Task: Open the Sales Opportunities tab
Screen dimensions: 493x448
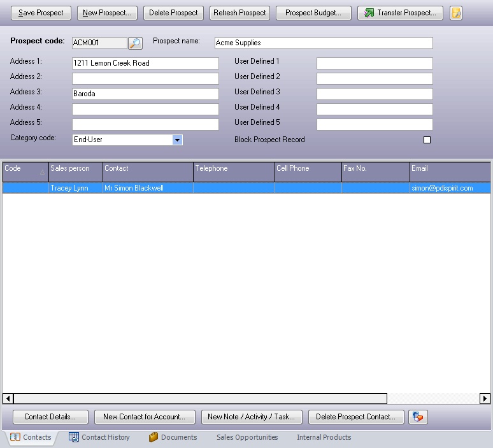Action: (247, 437)
